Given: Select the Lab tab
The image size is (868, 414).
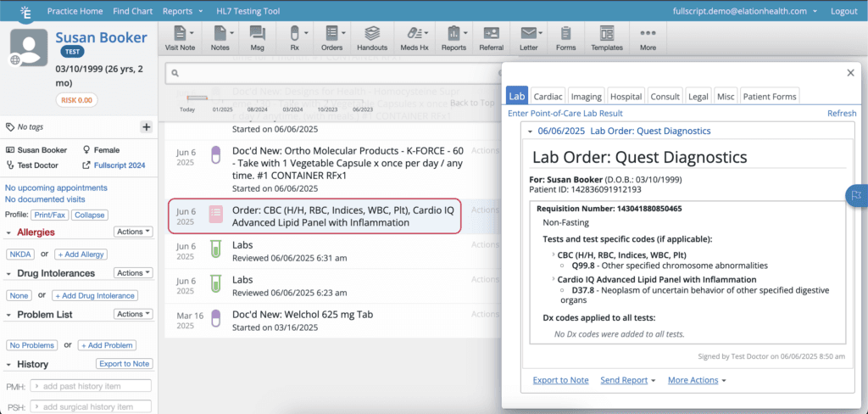Looking at the screenshot, I should [x=517, y=96].
